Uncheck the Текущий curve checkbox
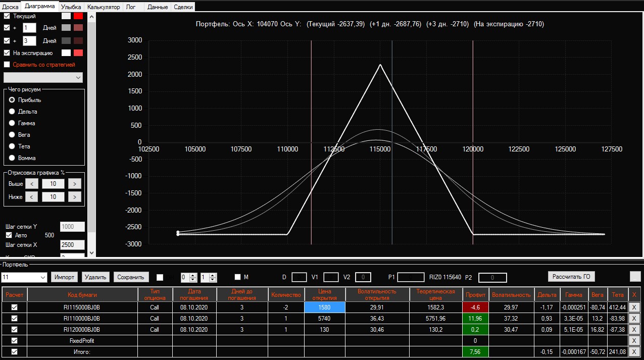Image resolution: width=644 pixels, height=360 pixels. (x=7, y=16)
